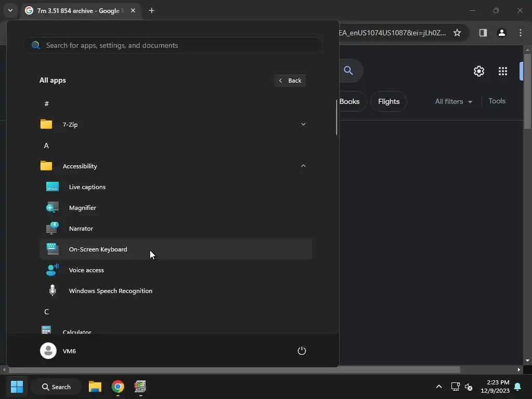Image resolution: width=532 pixels, height=399 pixels.
Task: Open Chrome three-dot menu
Action: (x=521, y=33)
